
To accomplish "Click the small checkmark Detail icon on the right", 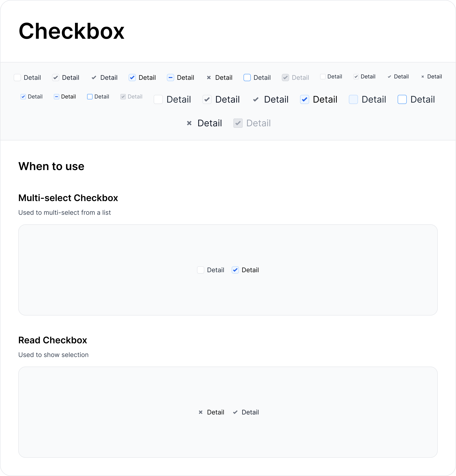I will point(390,77).
